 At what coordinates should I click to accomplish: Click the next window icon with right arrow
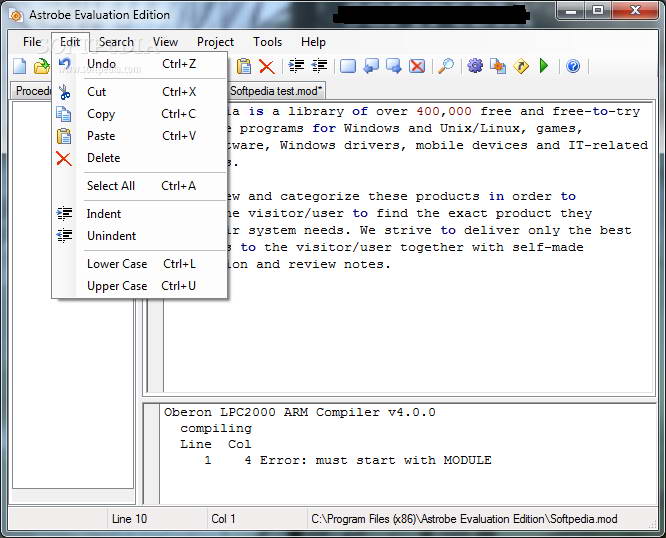coord(394,66)
